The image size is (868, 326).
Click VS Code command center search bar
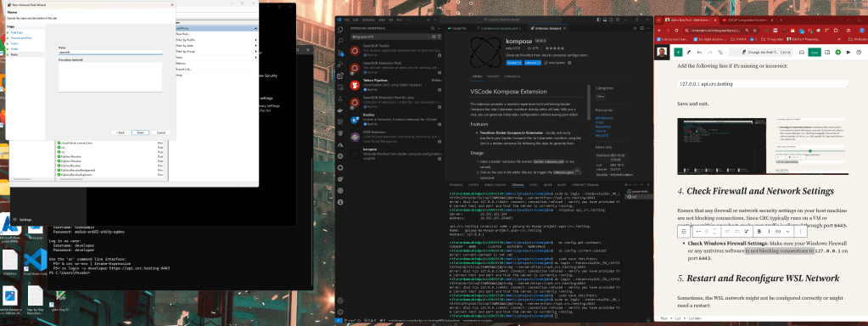click(x=501, y=20)
